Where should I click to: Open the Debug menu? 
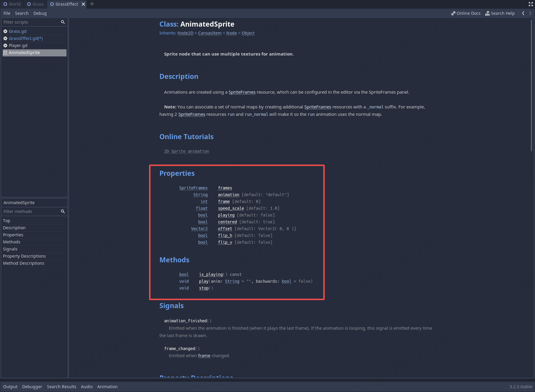tap(40, 13)
